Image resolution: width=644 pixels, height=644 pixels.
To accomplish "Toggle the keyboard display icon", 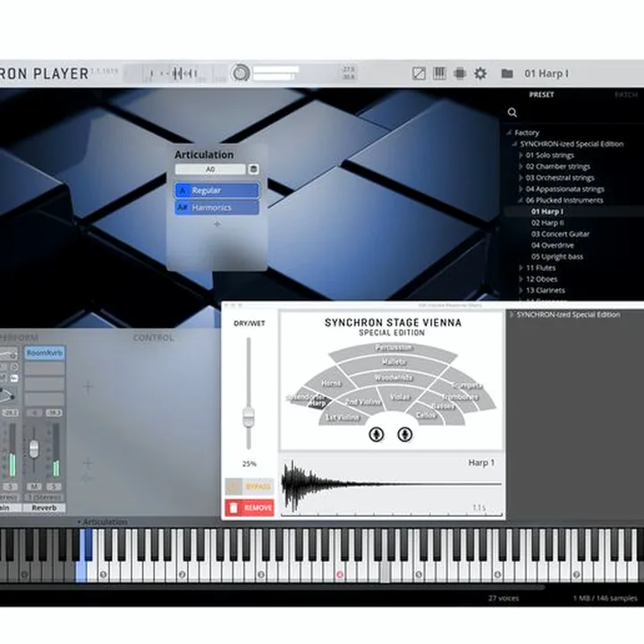I will click(439, 73).
